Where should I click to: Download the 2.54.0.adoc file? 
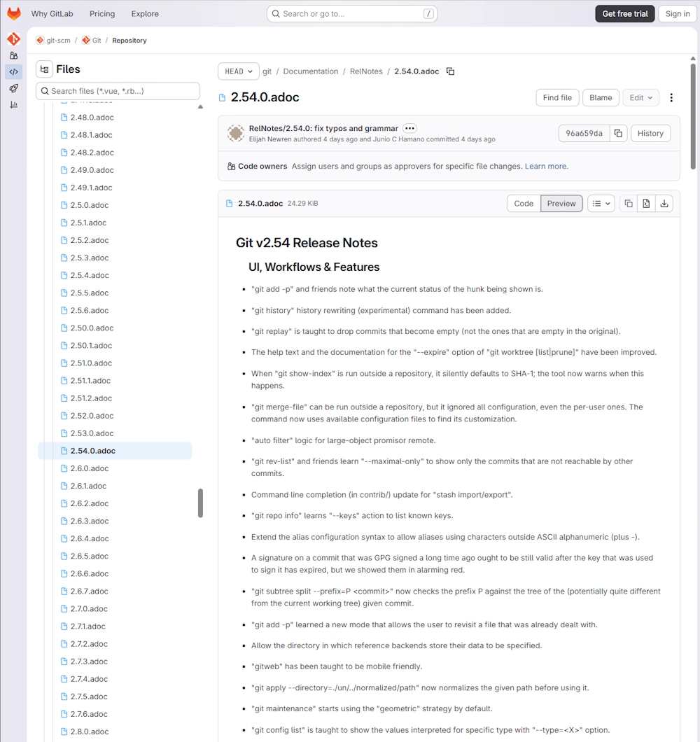click(x=664, y=204)
